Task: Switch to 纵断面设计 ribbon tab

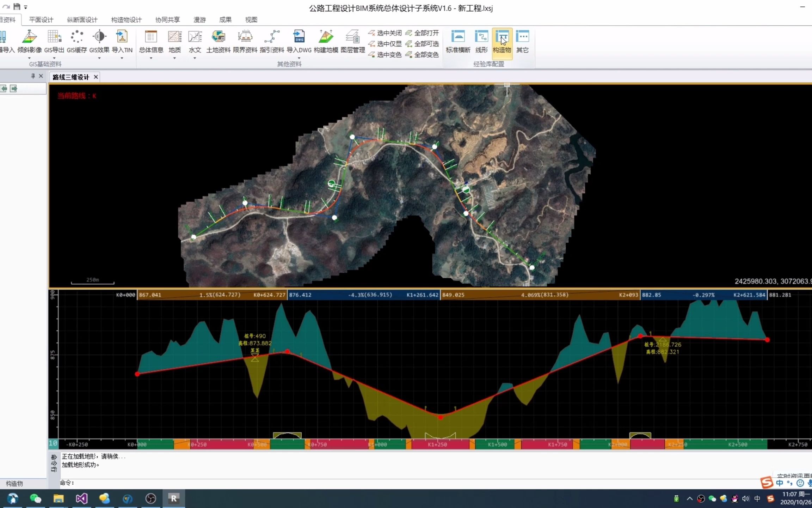Action: (82, 20)
